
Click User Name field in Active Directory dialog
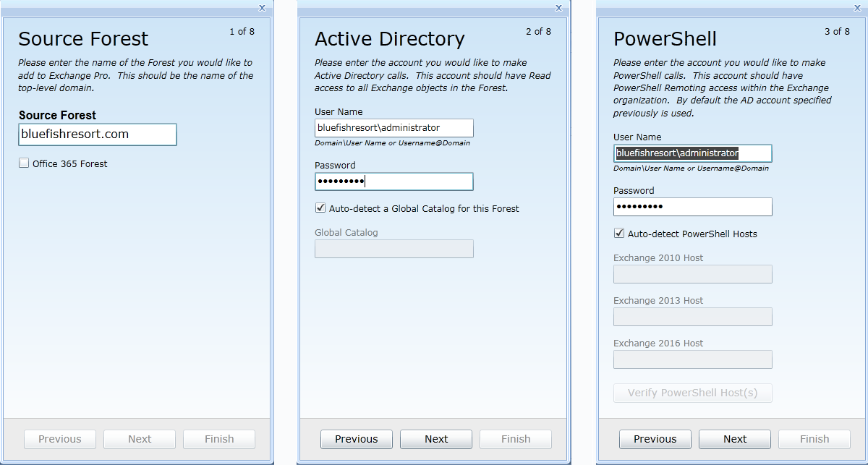pos(394,128)
